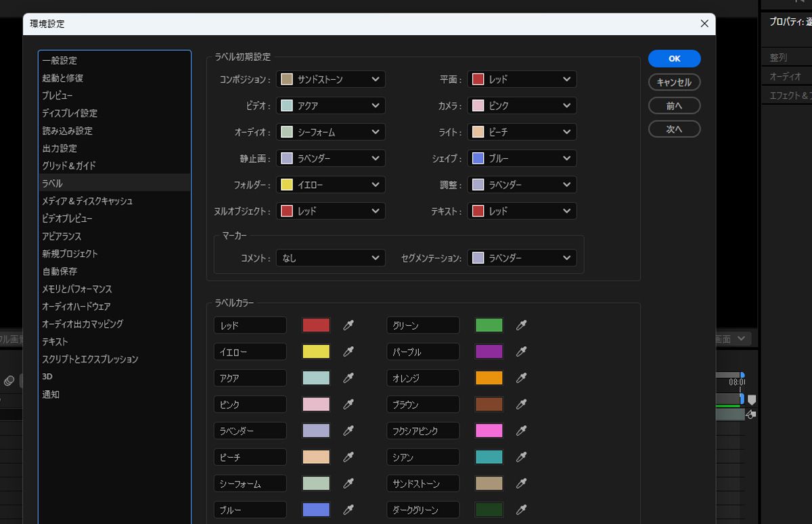Click the eyedropper for the レッド label color
This screenshot has height=524, width=812.
coord(348,325)
